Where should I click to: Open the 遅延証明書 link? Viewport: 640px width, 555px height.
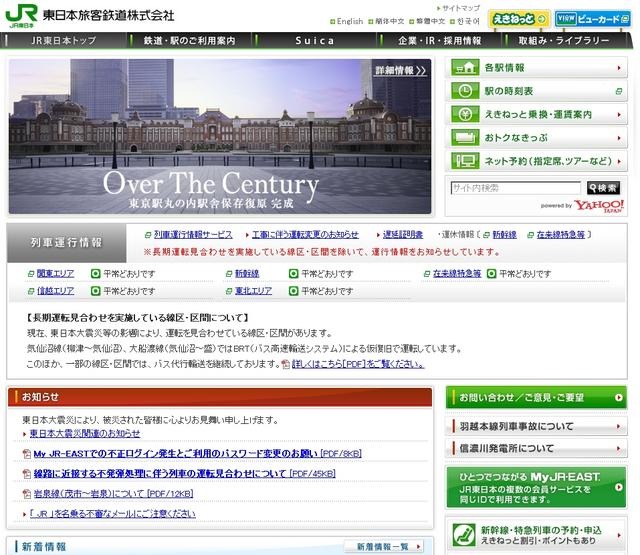(402, 235)
